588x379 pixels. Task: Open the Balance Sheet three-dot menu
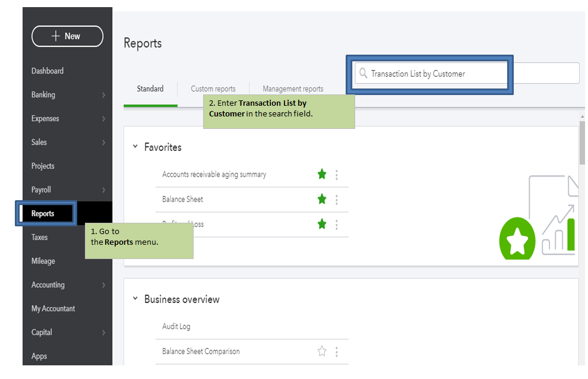click(337, 200)
